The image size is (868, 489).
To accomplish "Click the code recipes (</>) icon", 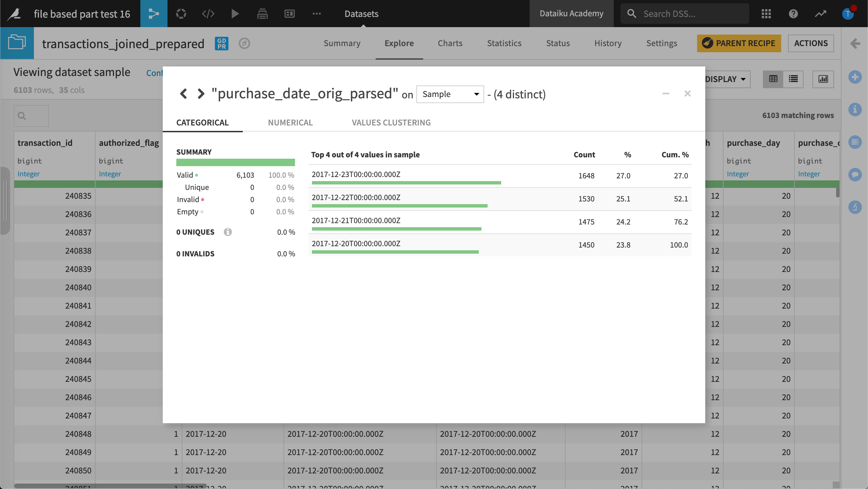I will click(x=208, y=14).
